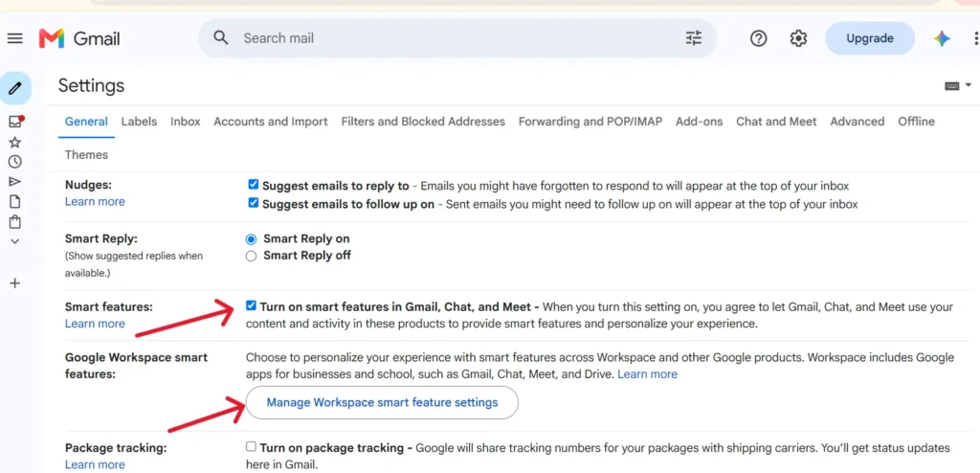Open the input tools keyboard dropdown

point(958,86)
